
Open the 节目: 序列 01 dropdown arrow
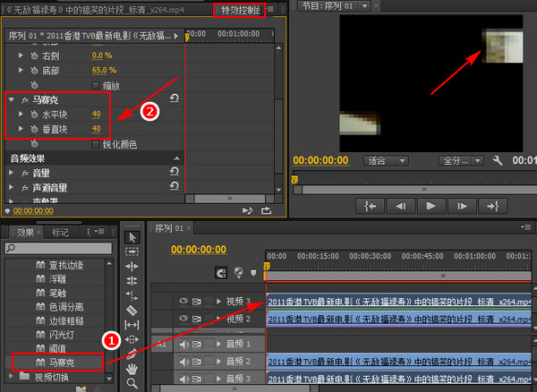coord(364,6)
